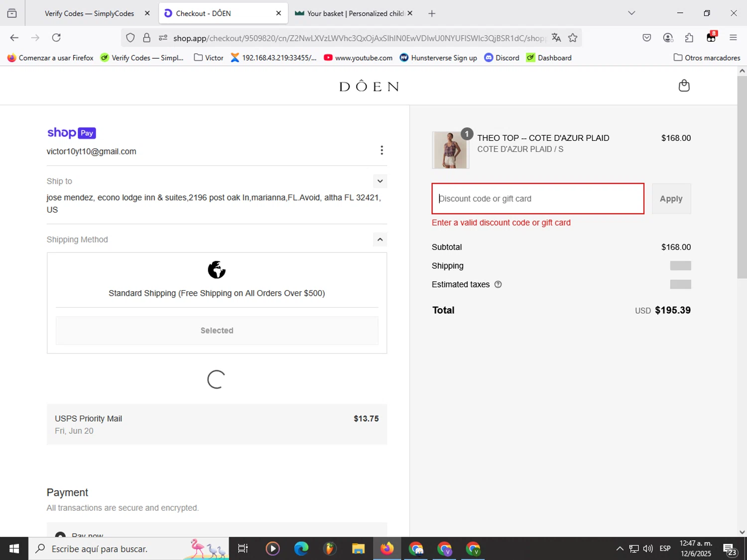
Task: Open Firefox application menu
Action: (x=733, y=38)
